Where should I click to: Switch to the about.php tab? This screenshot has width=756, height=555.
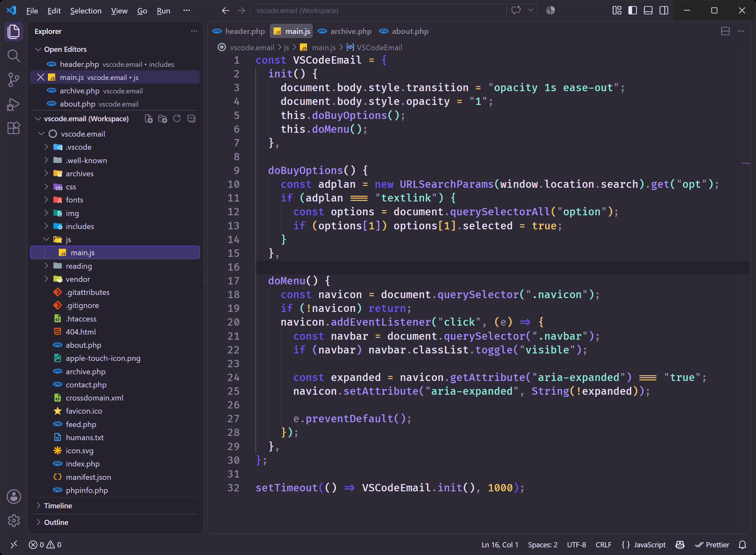click(404, 31)
